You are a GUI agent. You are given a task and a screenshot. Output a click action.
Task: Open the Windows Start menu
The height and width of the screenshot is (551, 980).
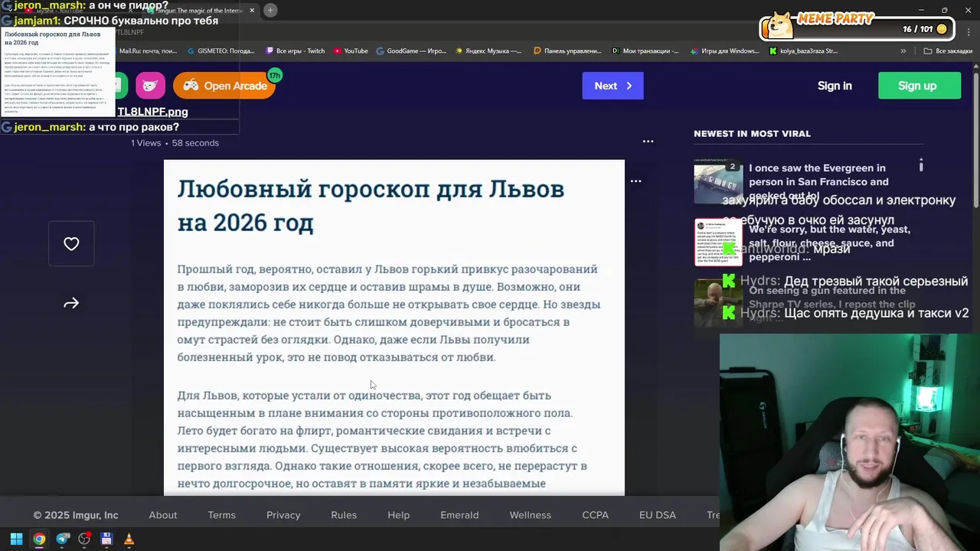(16, 540)
